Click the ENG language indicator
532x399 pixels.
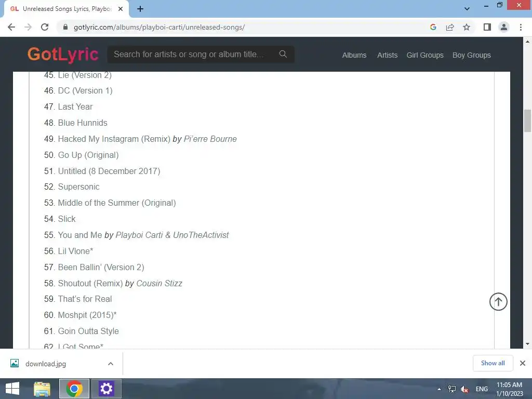coord(482,389)
